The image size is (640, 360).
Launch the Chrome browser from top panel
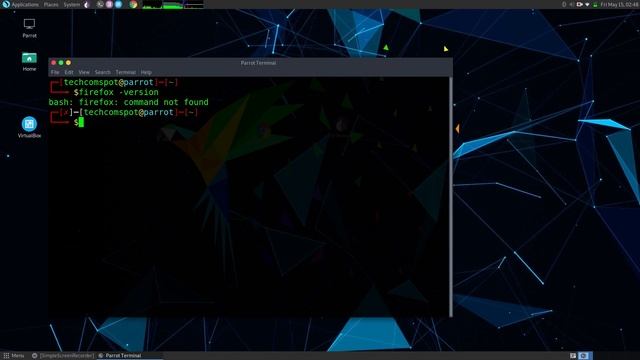click(x=133, y=4)
